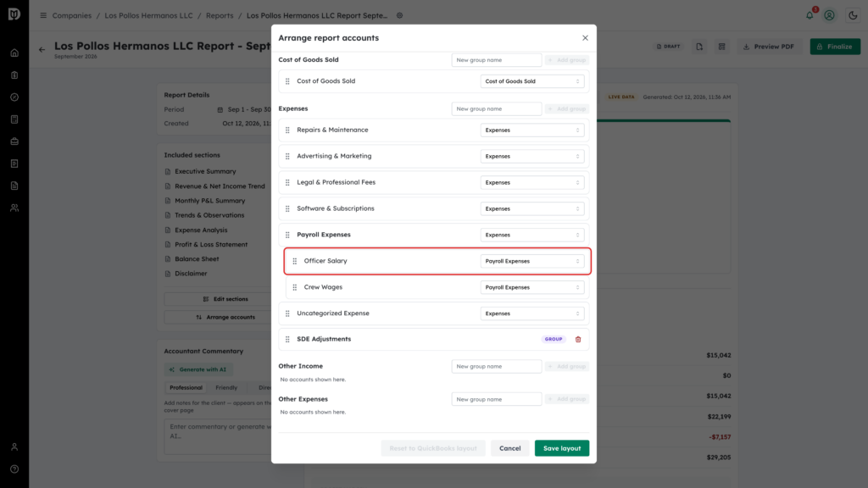868x488 pixels.
Task: Grab the Crew Wages drag handle
Action: tap(294, 287)
